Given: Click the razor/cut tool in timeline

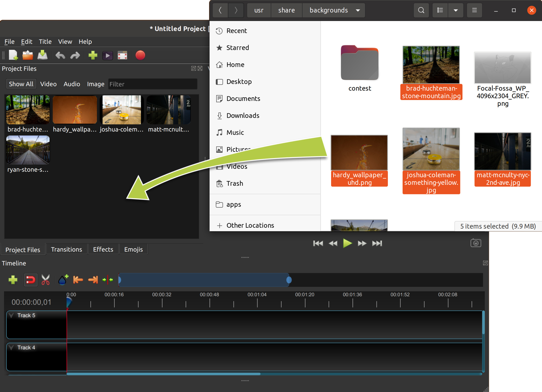Looking at the screenshot, I should pyautogui.click(x=46, y=280).
